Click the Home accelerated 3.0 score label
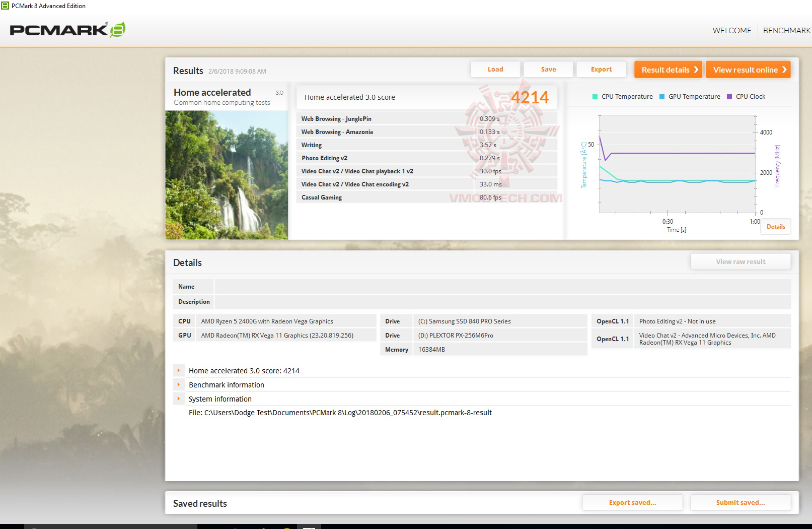The width and height of the screenshot is (812, 529). [350, 97]
